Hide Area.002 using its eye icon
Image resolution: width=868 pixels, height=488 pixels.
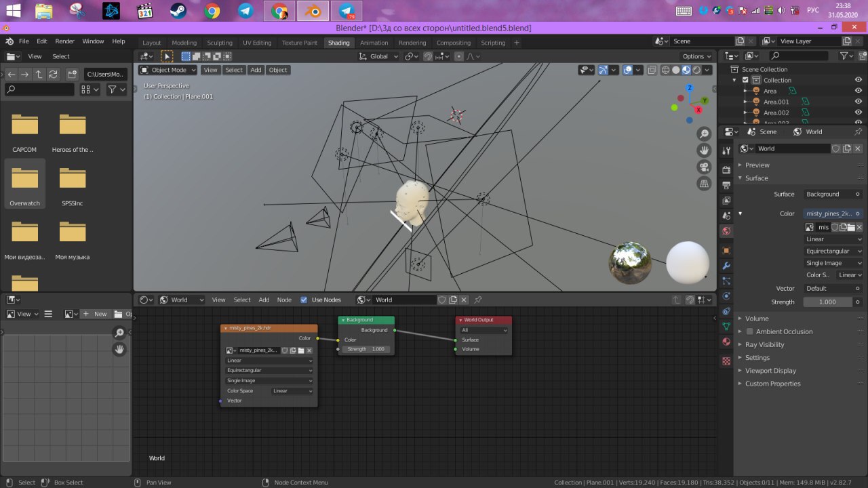(858, 113)
